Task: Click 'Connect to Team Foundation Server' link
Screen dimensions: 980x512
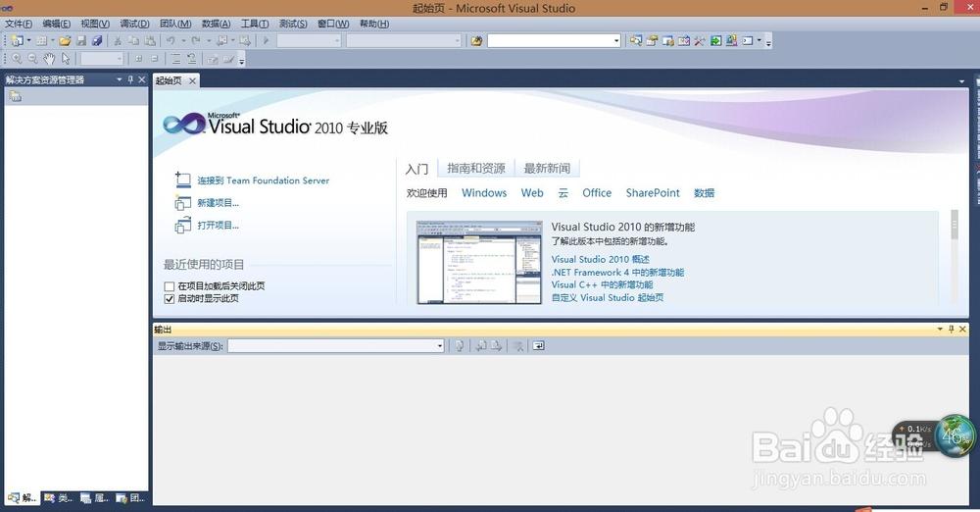Action: tap(263, 180)
